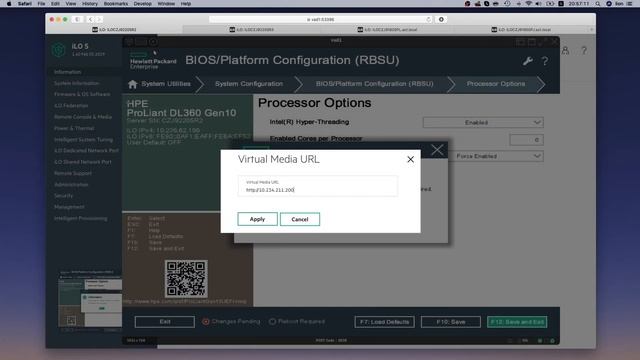Screen dimensions: 640x360
Task: Open iLO Federation sidebar item
Action: 71,106
